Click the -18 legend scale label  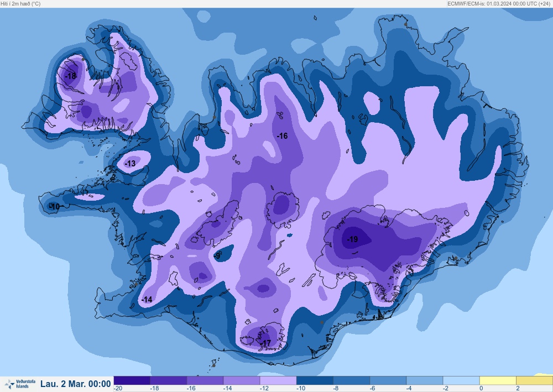coord(154,389)
